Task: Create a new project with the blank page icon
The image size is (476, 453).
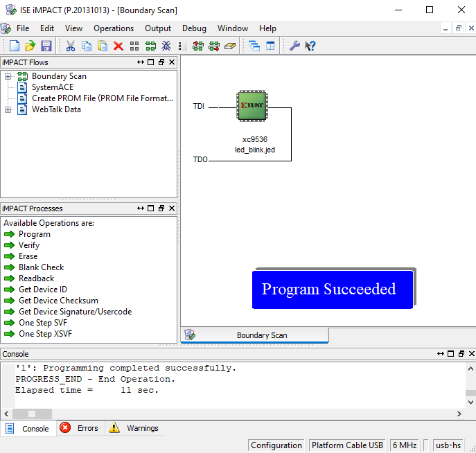Action: point(15,46)
